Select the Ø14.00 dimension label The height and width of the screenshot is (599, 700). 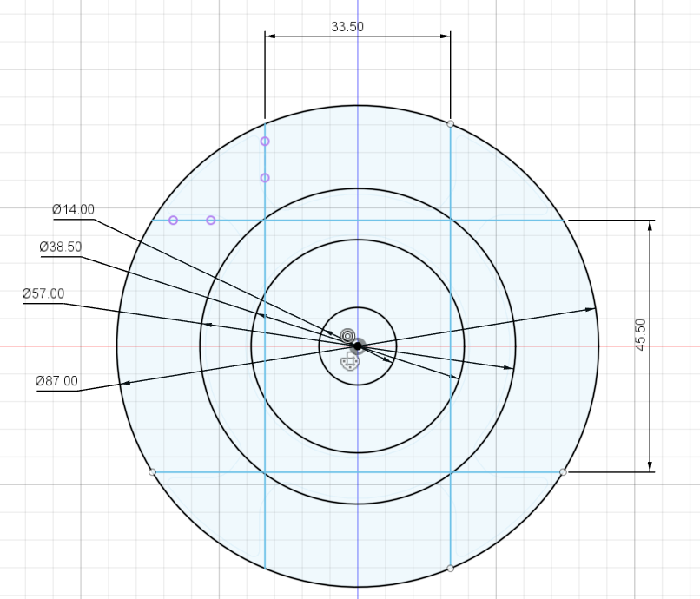[x=71, y=209]
